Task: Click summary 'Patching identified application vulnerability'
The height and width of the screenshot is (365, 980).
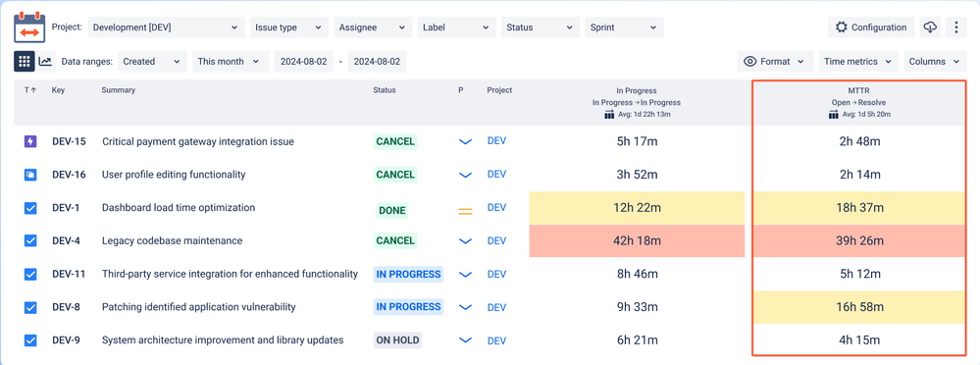Action: (x=199, y=307)
